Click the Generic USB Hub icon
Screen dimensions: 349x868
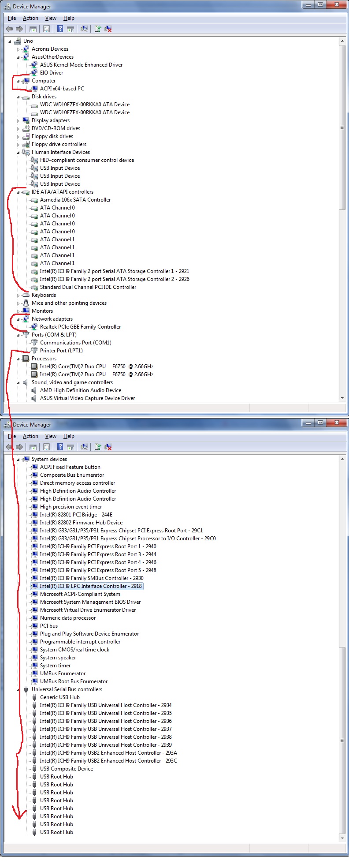pyautogui.click(x=34, y=697)
